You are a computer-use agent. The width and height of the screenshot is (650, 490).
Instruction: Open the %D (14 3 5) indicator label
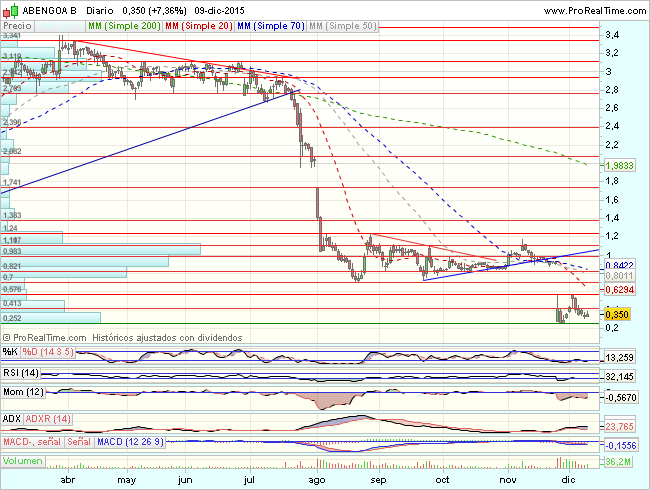[x=48, y=352]
